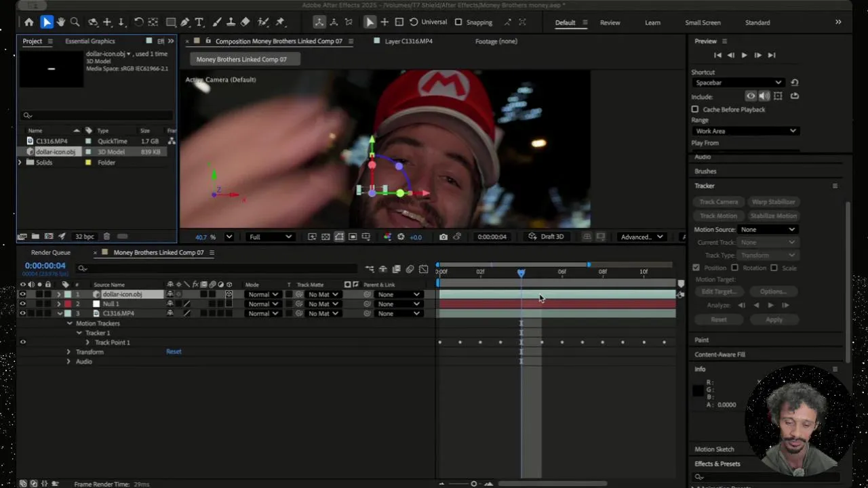Create a new folder in Project panel
This screenshot has height=488, width=868.
click(x=35, y=237)
